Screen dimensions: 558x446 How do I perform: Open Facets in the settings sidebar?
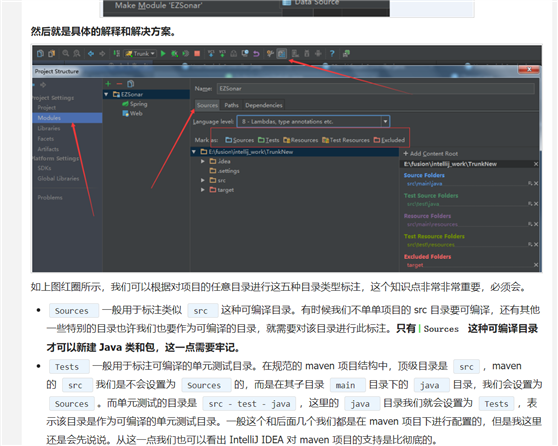tap(46, 139)
